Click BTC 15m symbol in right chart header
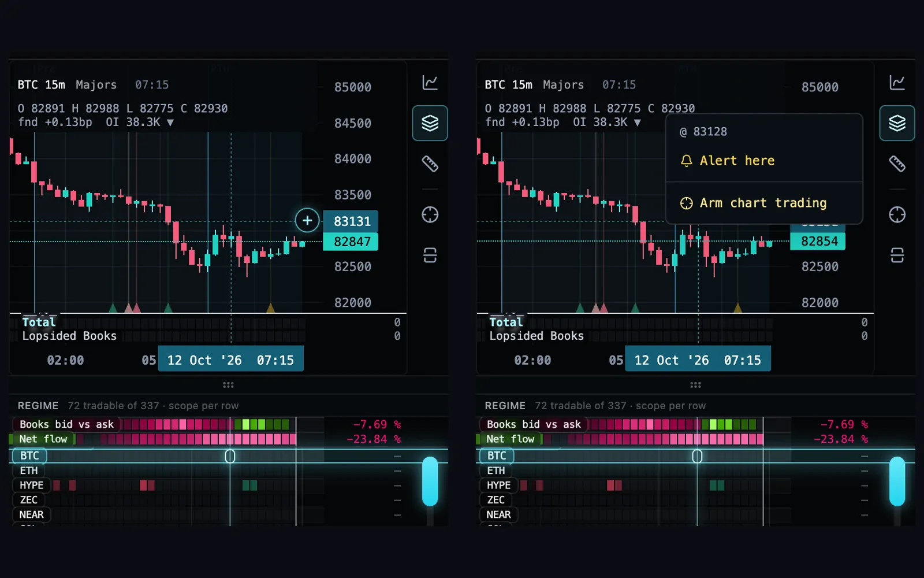Screen dimensions: 924x578 [508, 85]
